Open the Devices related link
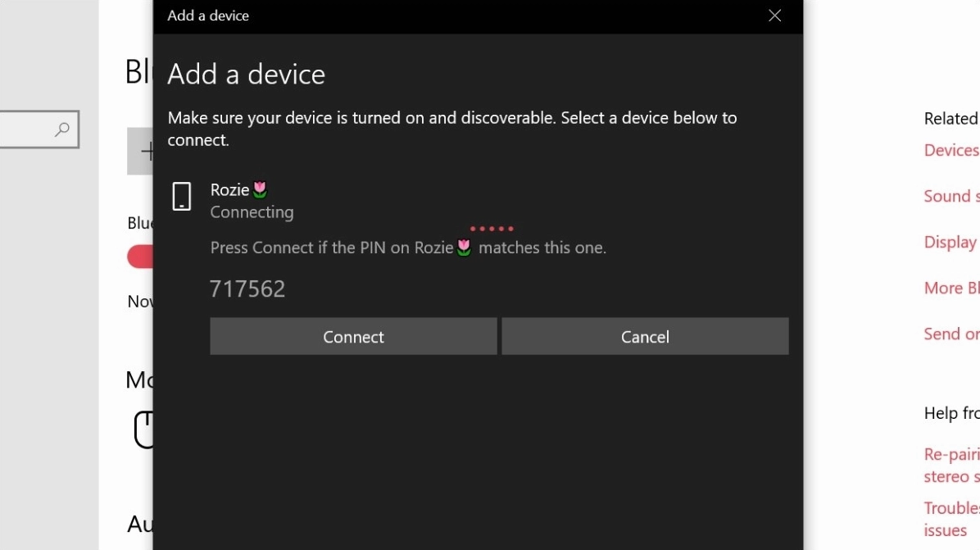This screenshot has height=550, width=980. (x=951, y=150)
